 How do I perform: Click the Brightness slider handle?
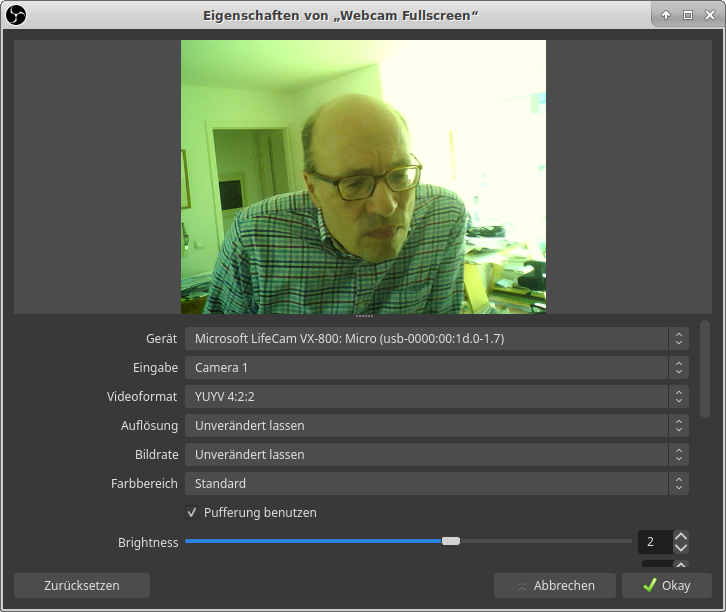(451, 541)
